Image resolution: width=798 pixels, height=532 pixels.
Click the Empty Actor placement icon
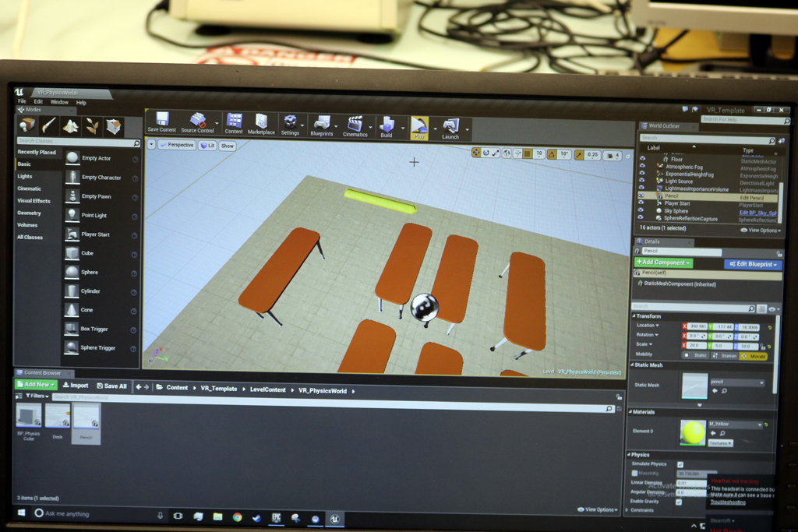point(72,157)
